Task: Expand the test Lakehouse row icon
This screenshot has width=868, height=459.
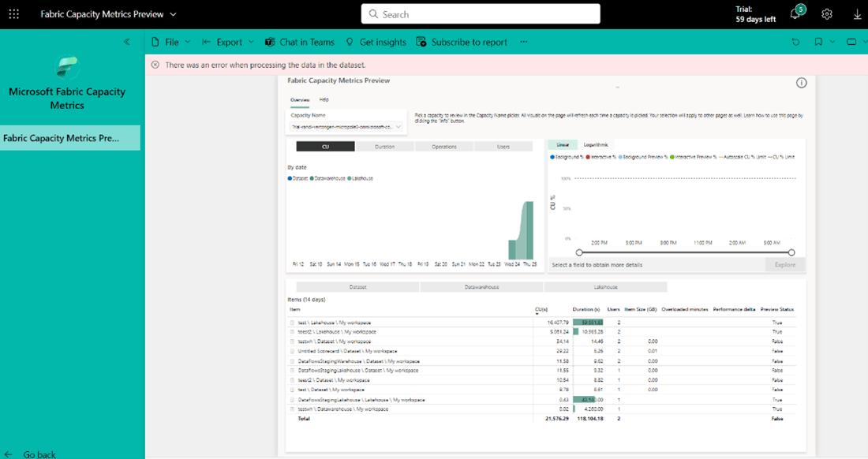Action: (292, 323)
